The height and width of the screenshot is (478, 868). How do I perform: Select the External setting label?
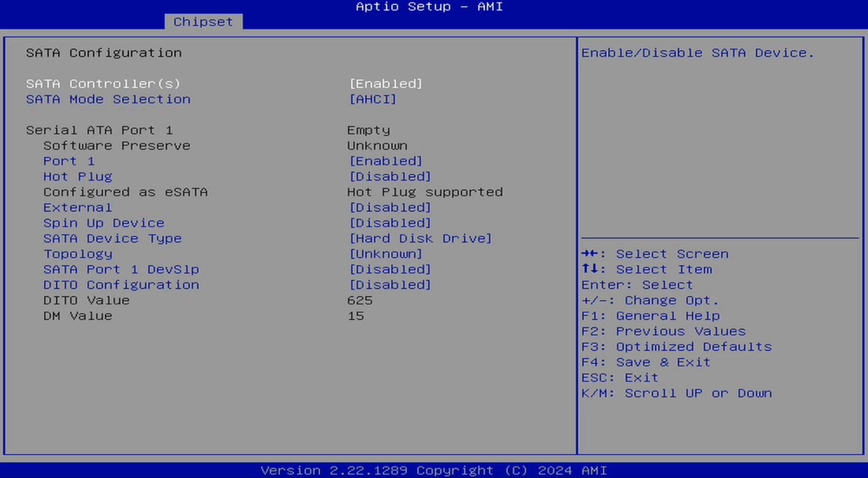coord(77,207)
